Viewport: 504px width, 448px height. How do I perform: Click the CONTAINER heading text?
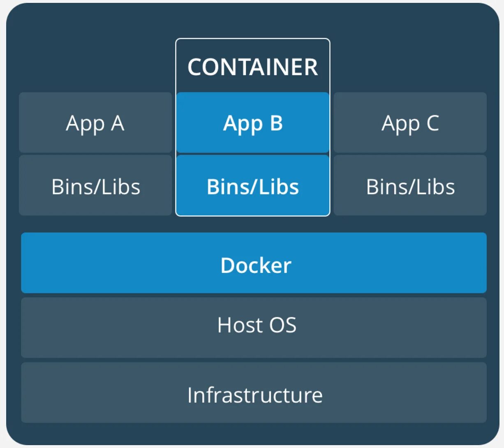[x=252, y=67]
